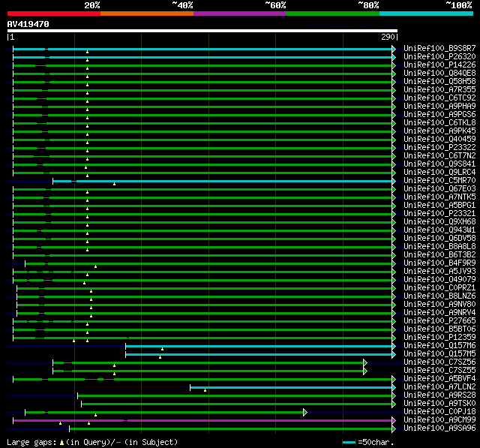Click the yellow gap marker under the A7LCN2 bar
This screenshot has width=480, height=448.
pyautogui.click(x=205, y=390)
